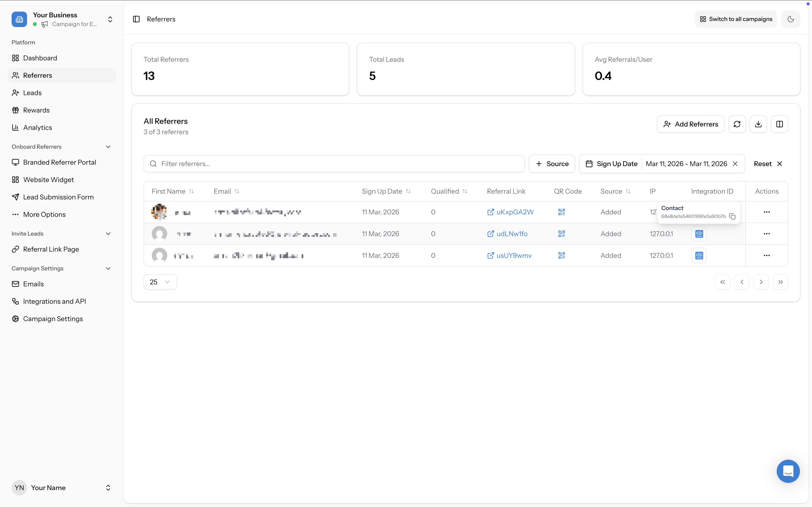
Task: Open the Dashboard from the sidebar
Action: click(40, 58)
